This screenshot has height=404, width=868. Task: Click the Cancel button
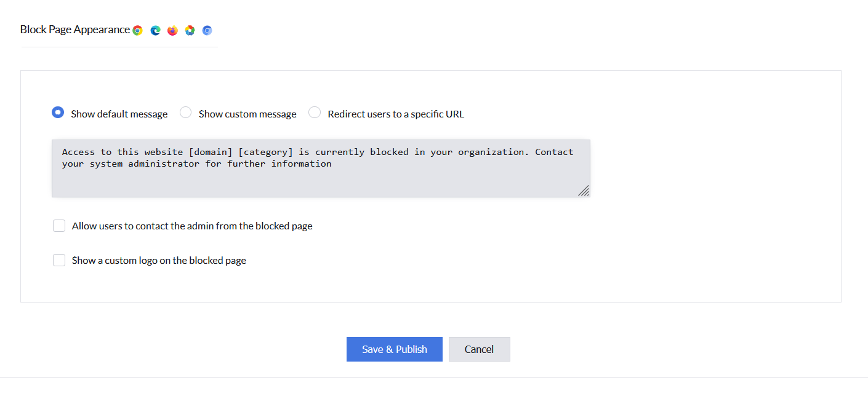coord(479,349)
